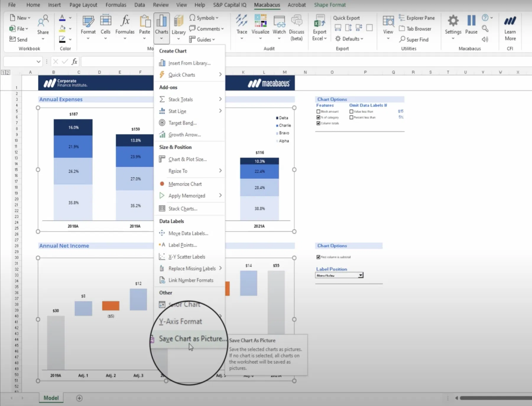This screenshot has width=532, height=406.
Task: Click the Send button
Action: [x=18, y=39]
